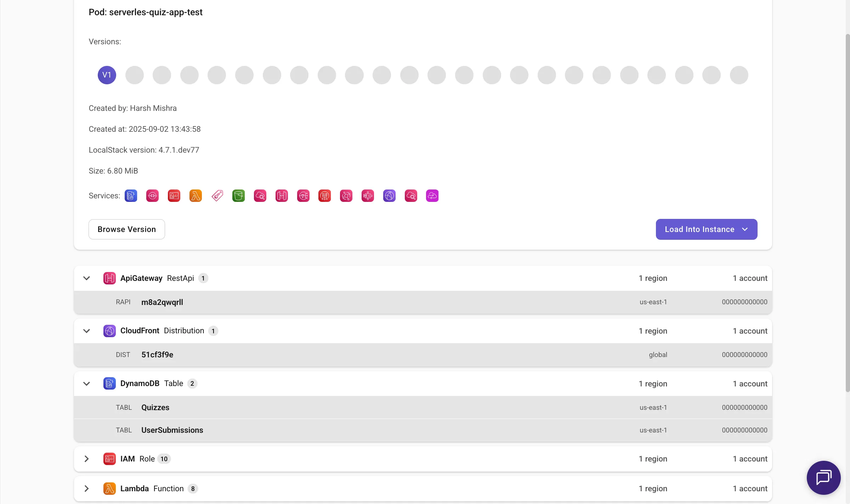The image size is (850, 504).
Task: Open the Load Into Instance dropdown arrow
Action: (745, 229)
